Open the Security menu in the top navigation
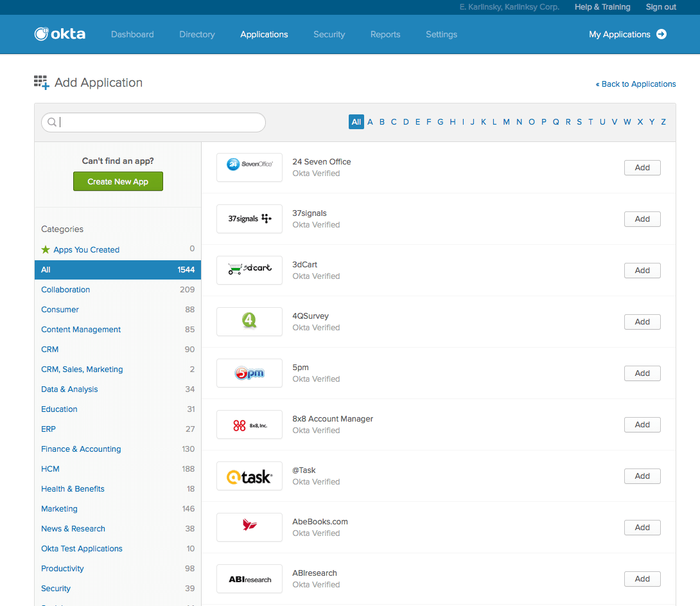The width and height of the screenshot is (700, 606). point(329,35)
